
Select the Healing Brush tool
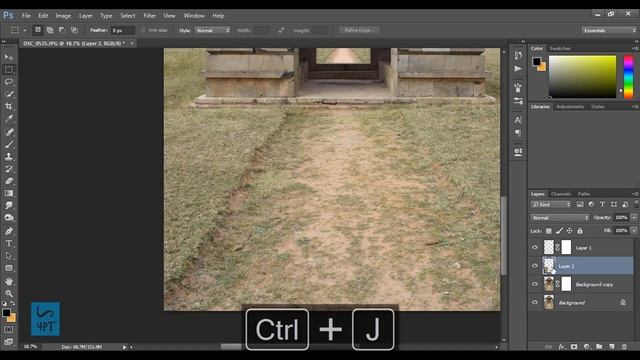click(x=9, y=132)
